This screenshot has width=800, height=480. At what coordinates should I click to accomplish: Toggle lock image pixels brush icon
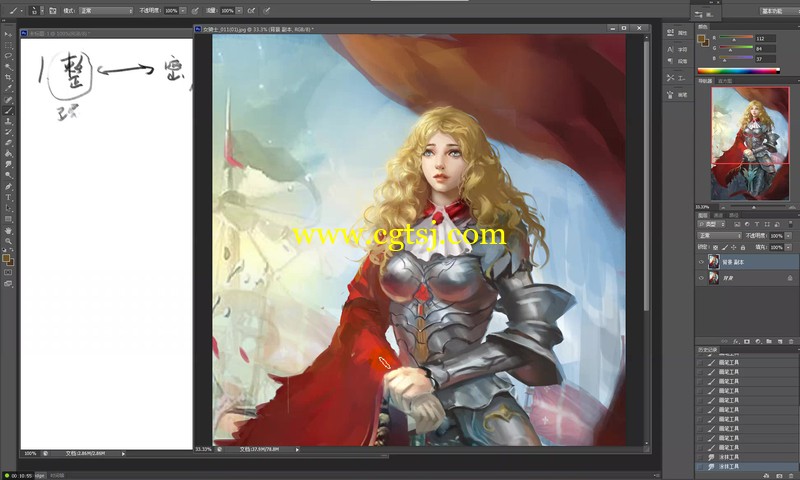[x=724, y=247]
